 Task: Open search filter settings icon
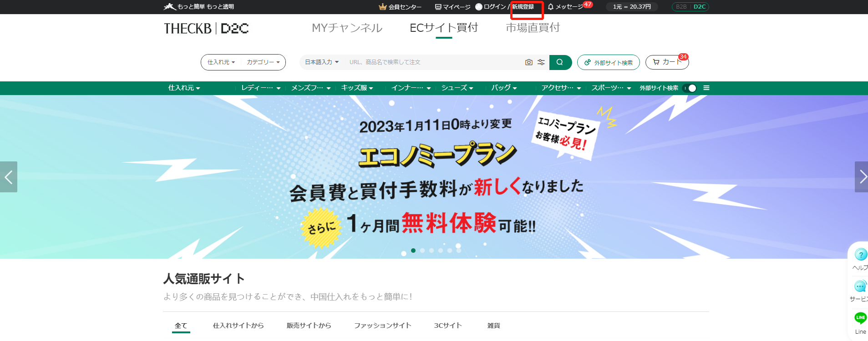coord(541,62)
